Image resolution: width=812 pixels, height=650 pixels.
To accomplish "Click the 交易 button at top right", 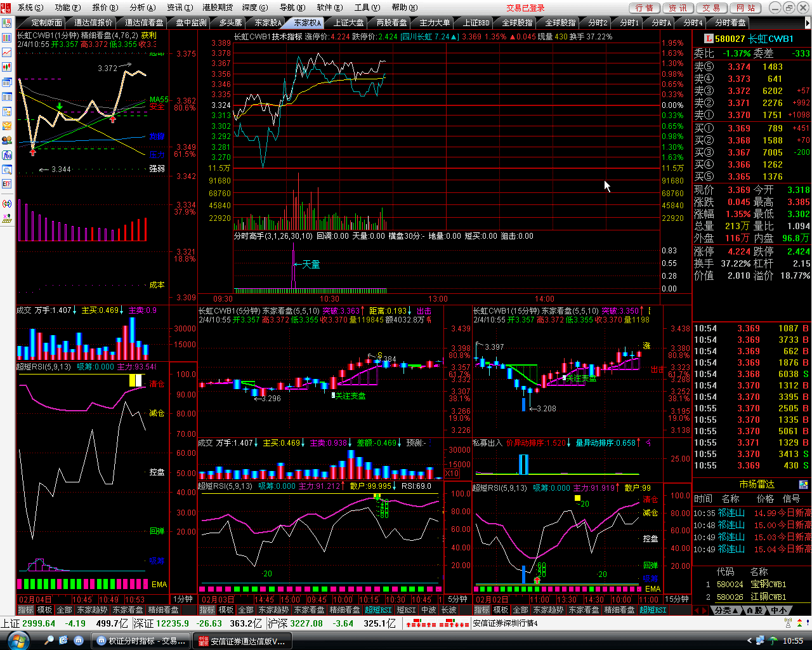I will (x=712, y=8).
